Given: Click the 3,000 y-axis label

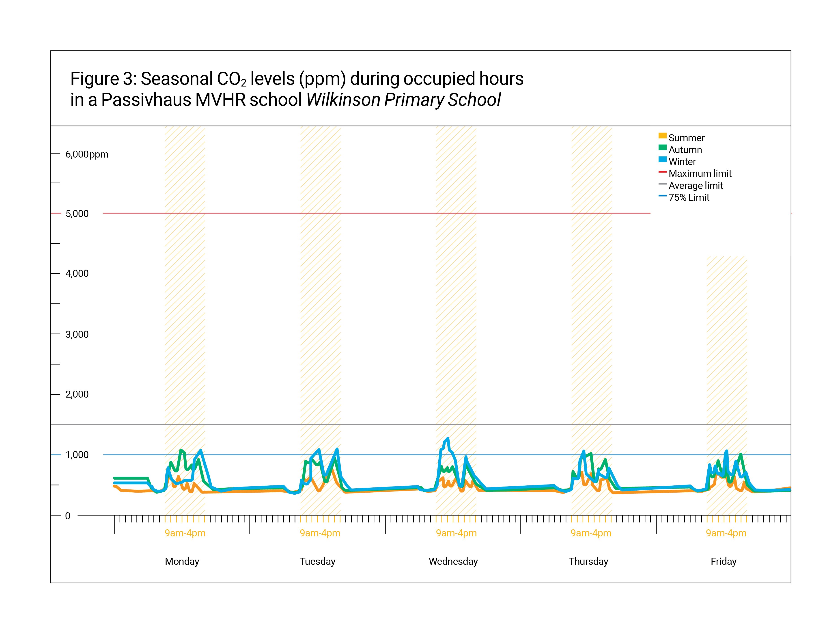Looking at the screenshot, I should [77, 334].
